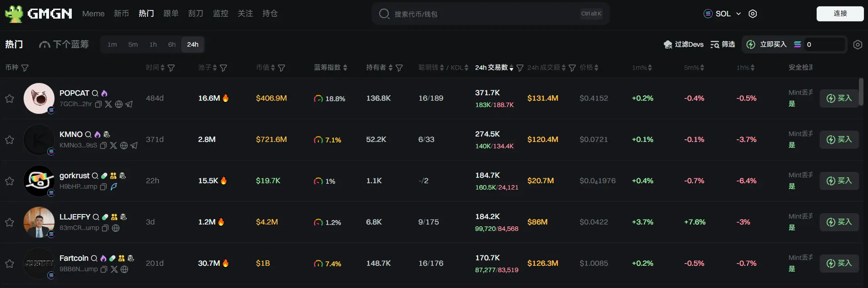Click the search magnifier beside gorkrust
Viewport: 868px width, 288px height.
click(x=95, y=176)
